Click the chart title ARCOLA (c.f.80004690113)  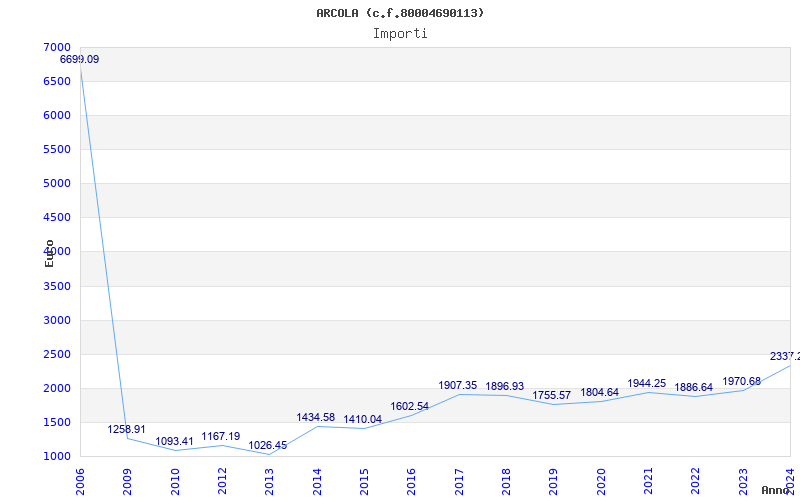click(x=400, y=13)
